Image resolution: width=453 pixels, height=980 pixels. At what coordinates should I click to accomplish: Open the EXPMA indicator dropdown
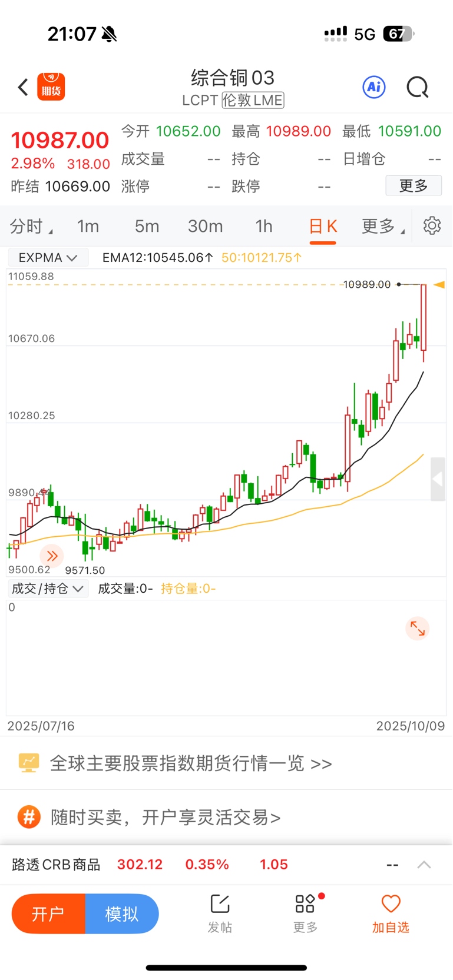[48, 258]
